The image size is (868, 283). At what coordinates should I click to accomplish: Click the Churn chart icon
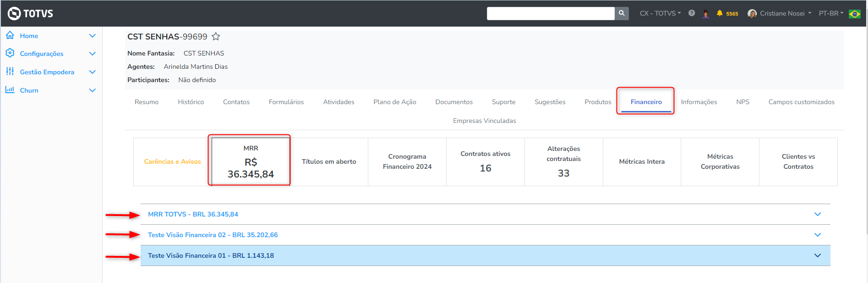click(x=10, y=90)
